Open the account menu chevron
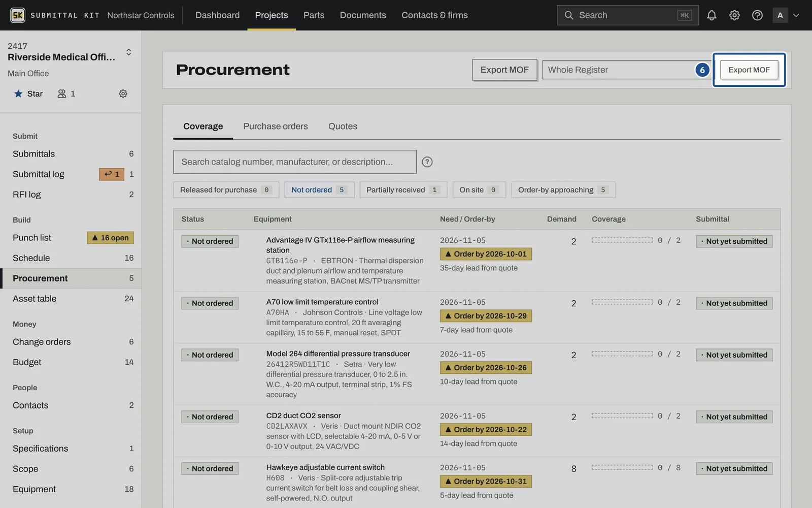812x508 pixels. pyautogui.click(x=796, y=15)
